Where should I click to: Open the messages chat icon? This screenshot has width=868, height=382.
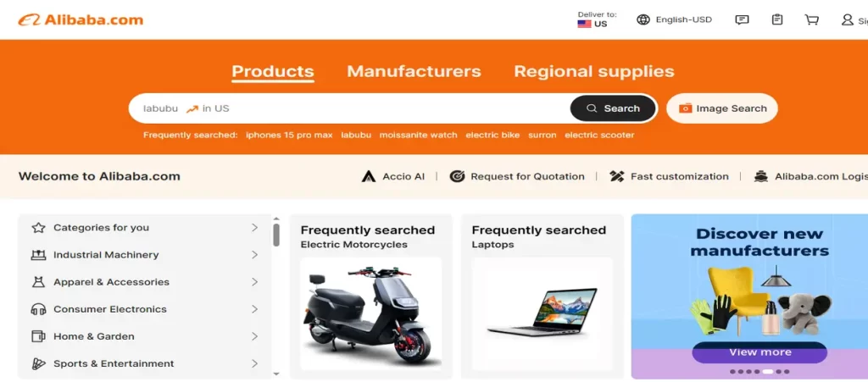click(x=742, y=19)
